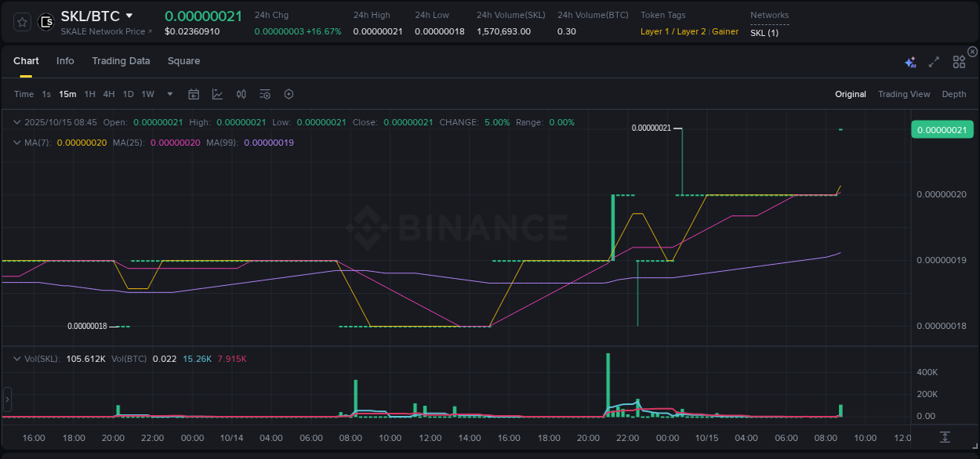
Task: Star SKL/BTC as a favorite pair
Action: 21,21
